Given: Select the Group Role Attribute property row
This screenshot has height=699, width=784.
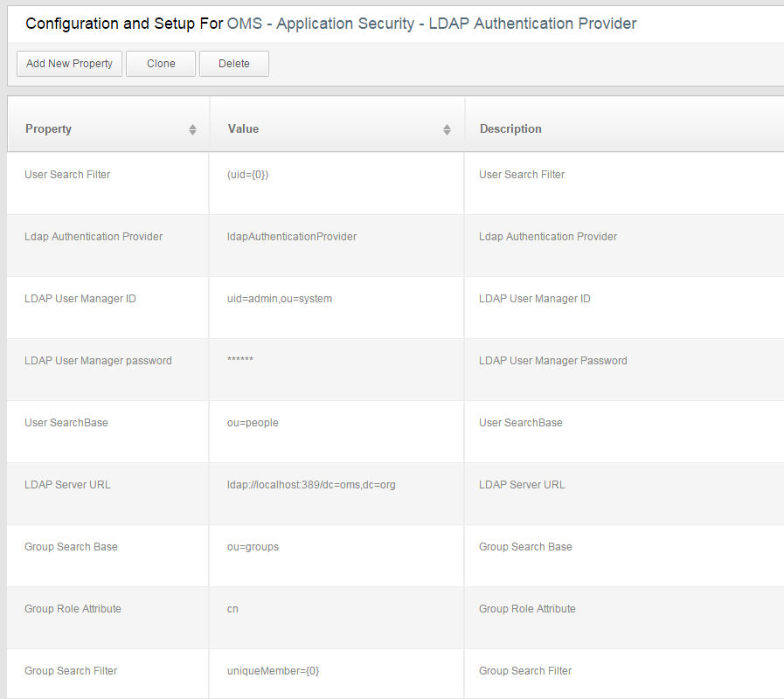Looking at the screenshot, I should click(x=73, y=609).
